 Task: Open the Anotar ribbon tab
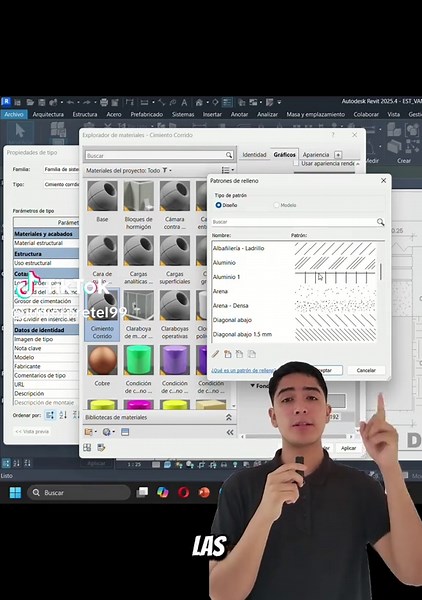239,114
